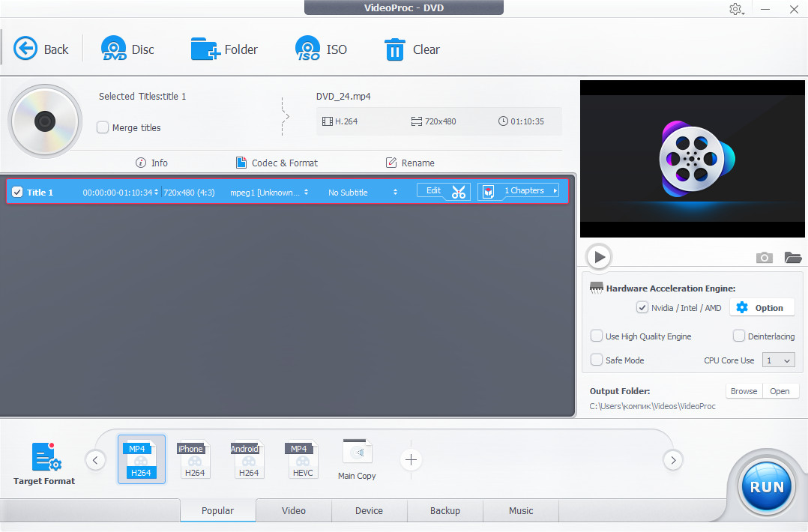Toggle the Merge titles checkbox
The image size is (808, 532).
point(103,127)
